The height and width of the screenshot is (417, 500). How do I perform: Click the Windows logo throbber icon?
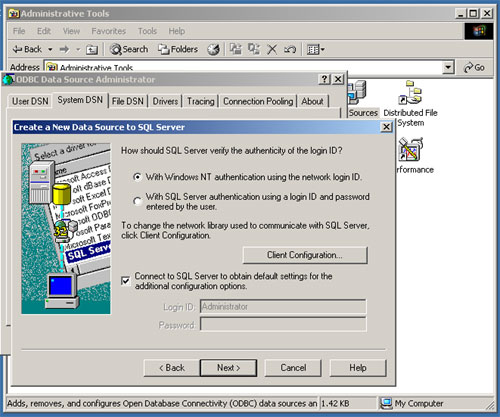click(479, 31)
